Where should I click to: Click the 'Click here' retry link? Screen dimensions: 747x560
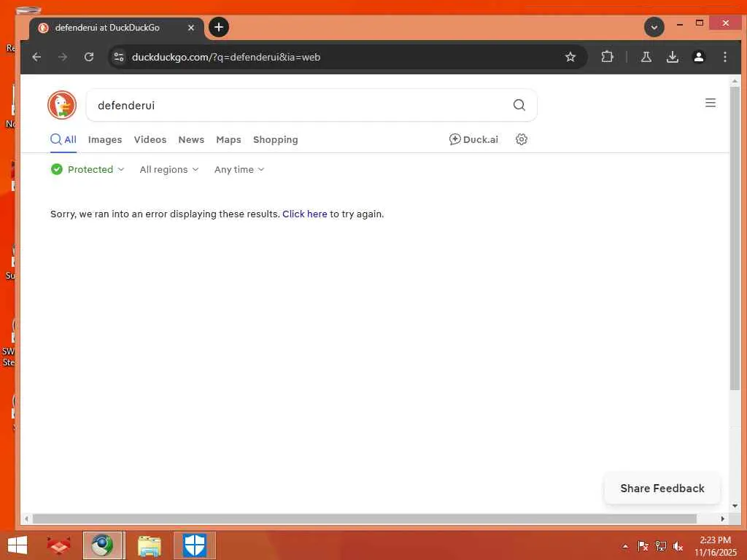305,214
